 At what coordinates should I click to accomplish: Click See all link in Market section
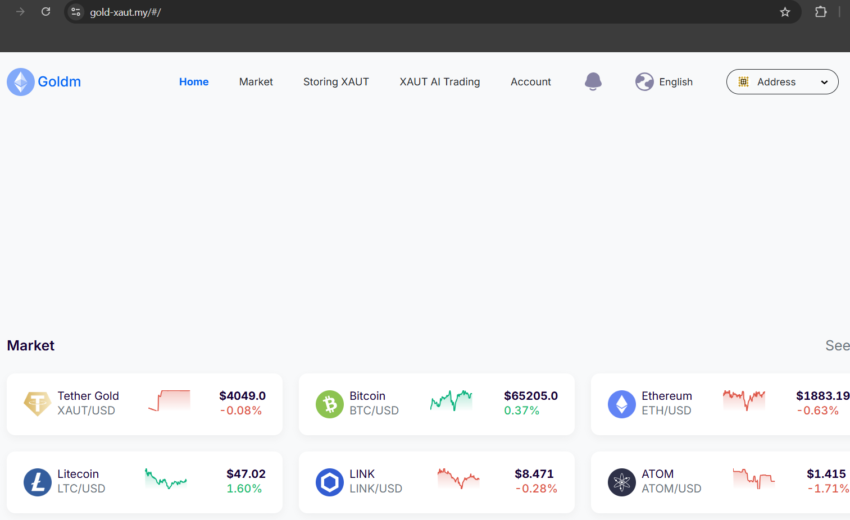838,345
